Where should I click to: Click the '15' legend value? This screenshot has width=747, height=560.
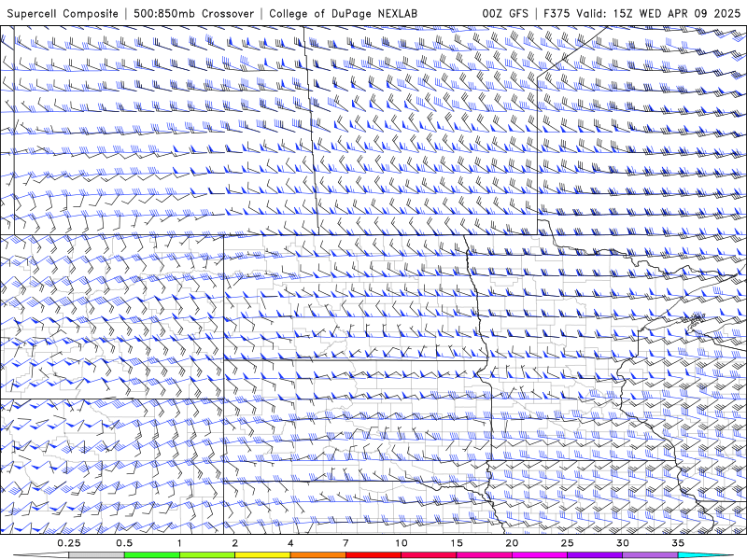pos(457,543)
